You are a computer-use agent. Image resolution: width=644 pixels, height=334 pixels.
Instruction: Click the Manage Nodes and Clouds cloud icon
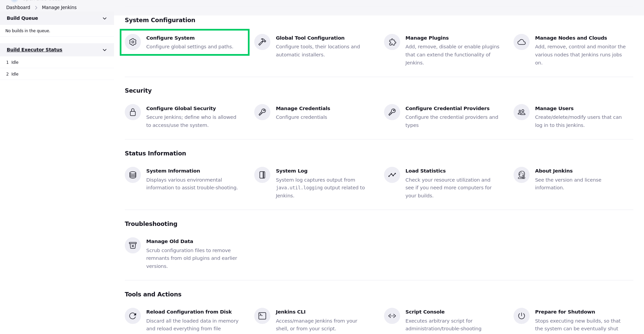click(x=522, y=42)
